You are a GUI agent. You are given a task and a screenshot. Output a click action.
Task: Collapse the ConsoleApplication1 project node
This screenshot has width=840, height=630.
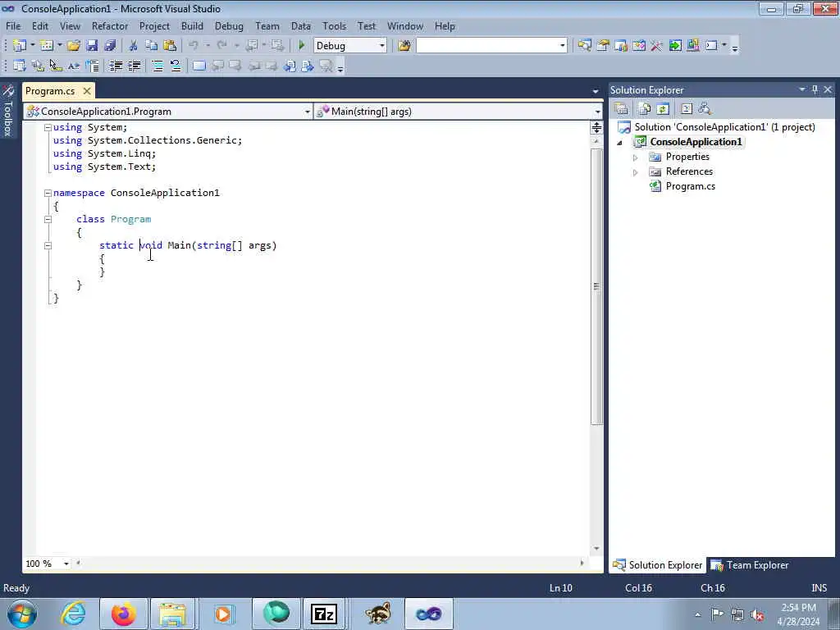click(x=620, y=143)
